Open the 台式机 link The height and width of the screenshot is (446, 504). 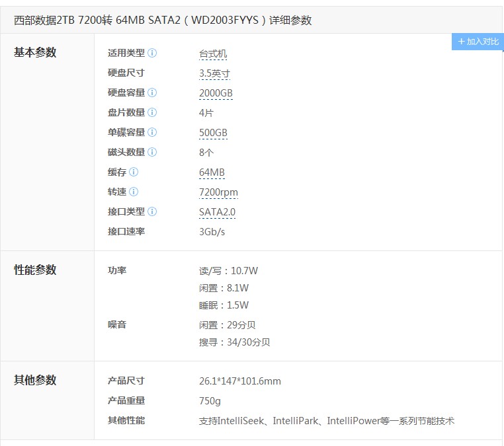[x=213, y=54]
